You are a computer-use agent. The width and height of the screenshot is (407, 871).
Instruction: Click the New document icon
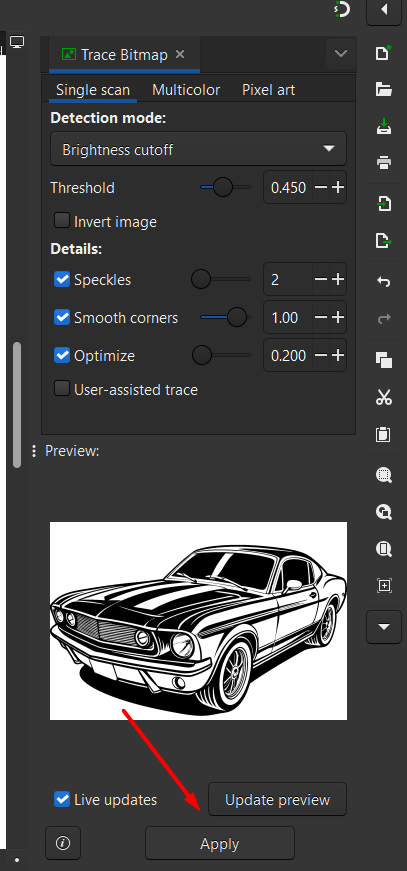tap(384, 53)
